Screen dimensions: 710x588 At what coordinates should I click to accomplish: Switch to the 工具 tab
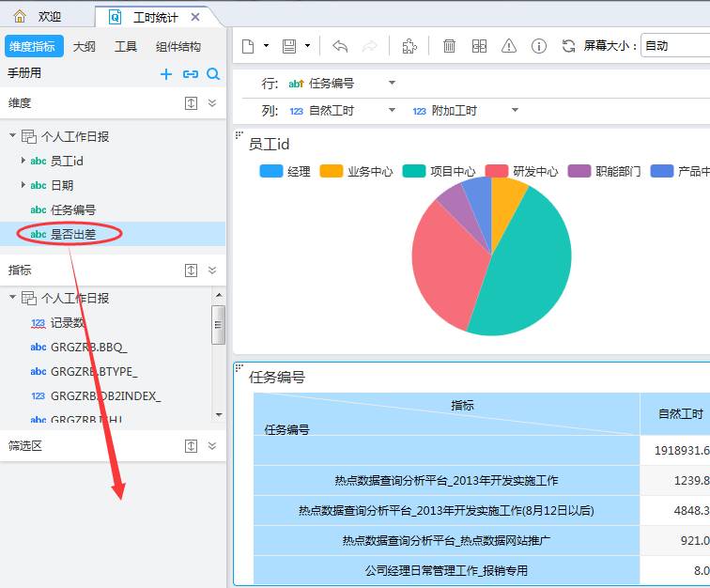point(126,46)
